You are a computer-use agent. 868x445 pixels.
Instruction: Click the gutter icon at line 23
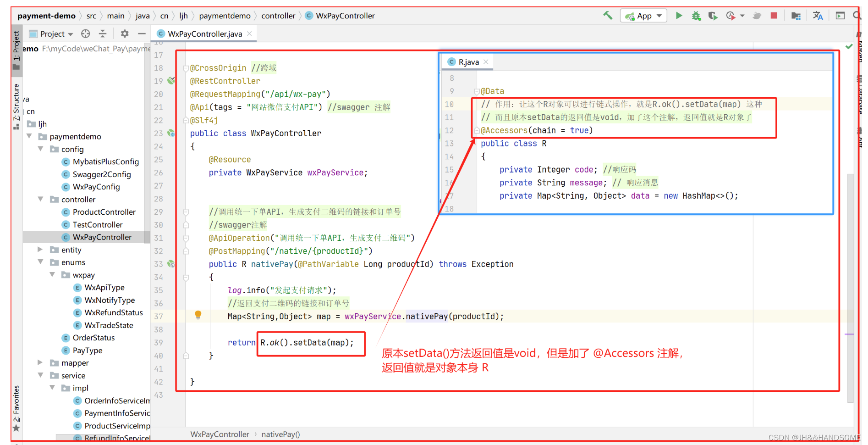[171, 133]
